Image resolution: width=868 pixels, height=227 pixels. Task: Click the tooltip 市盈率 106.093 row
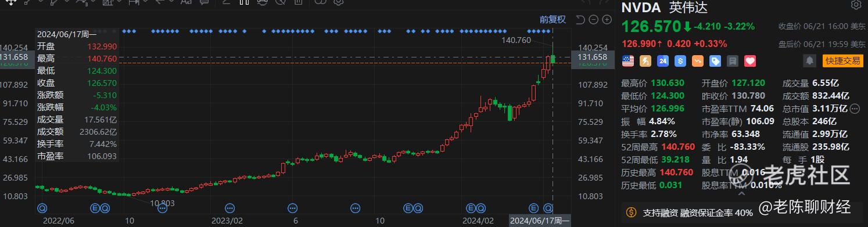[x=77, y=156]
